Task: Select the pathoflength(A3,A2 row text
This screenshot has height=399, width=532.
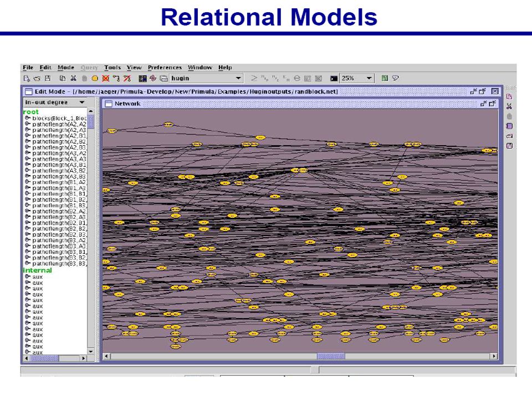Action: point(59,153)
